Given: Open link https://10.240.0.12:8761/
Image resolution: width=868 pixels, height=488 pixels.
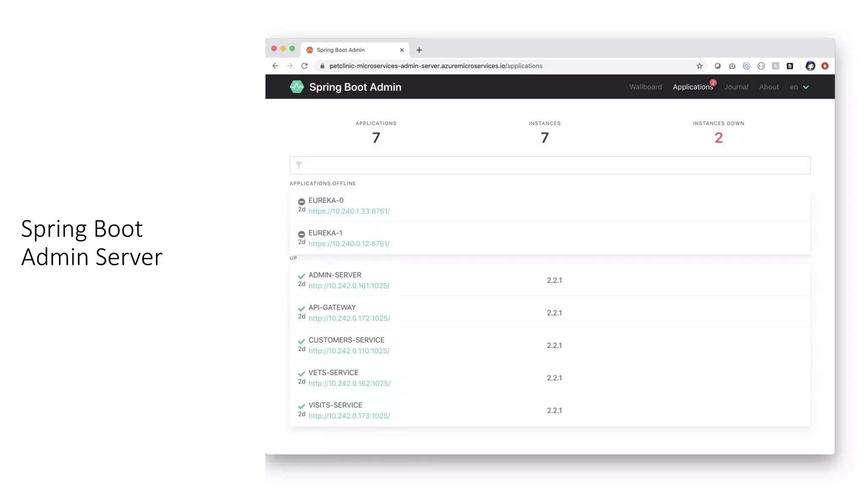Looking at the screenshot, I should [x=349, y=244].
